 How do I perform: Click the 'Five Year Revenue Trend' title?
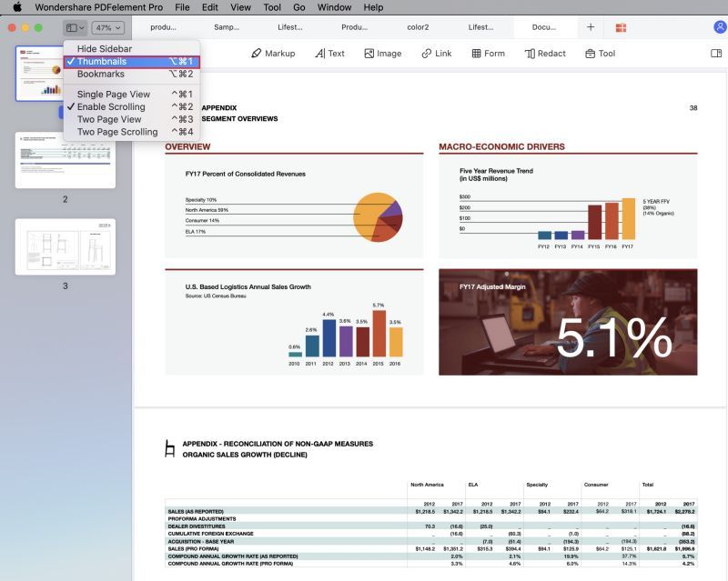496,171
